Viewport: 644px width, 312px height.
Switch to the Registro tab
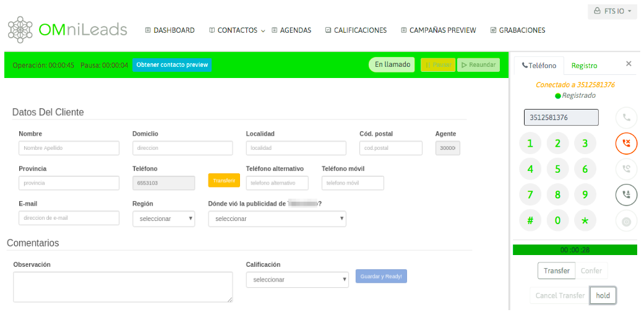584,65
